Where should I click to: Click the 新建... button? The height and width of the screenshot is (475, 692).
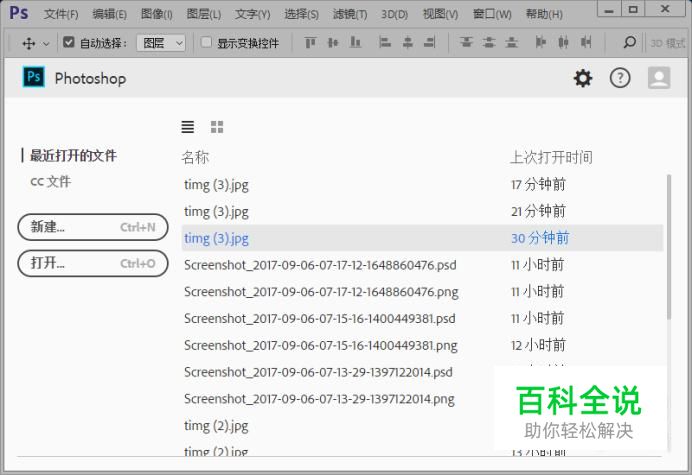click(x=93, y=227)
